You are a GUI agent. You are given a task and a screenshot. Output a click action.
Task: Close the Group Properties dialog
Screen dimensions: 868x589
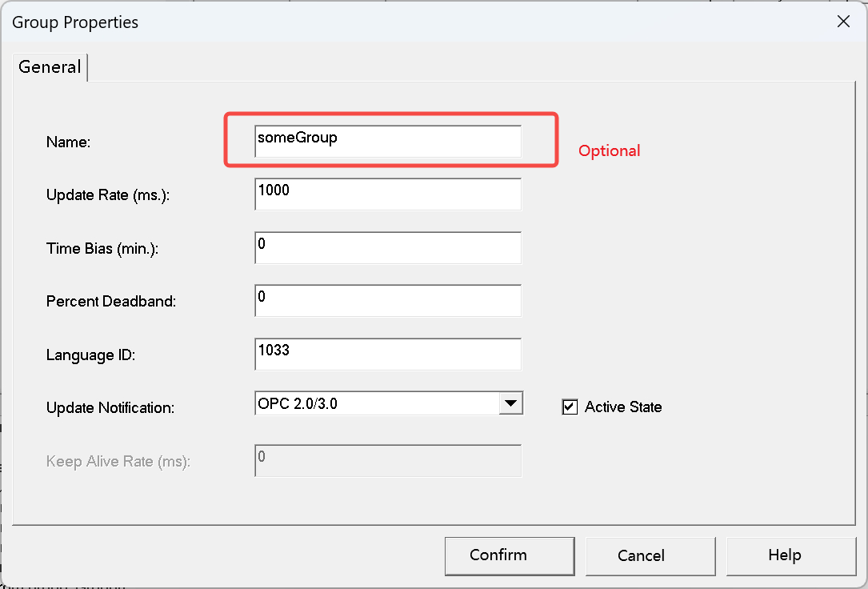(843, 22)
